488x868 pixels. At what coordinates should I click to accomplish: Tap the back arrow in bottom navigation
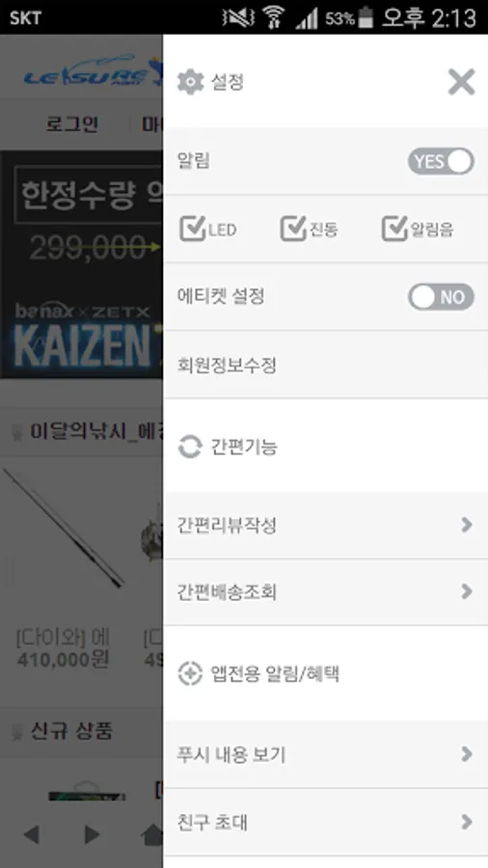32,834
